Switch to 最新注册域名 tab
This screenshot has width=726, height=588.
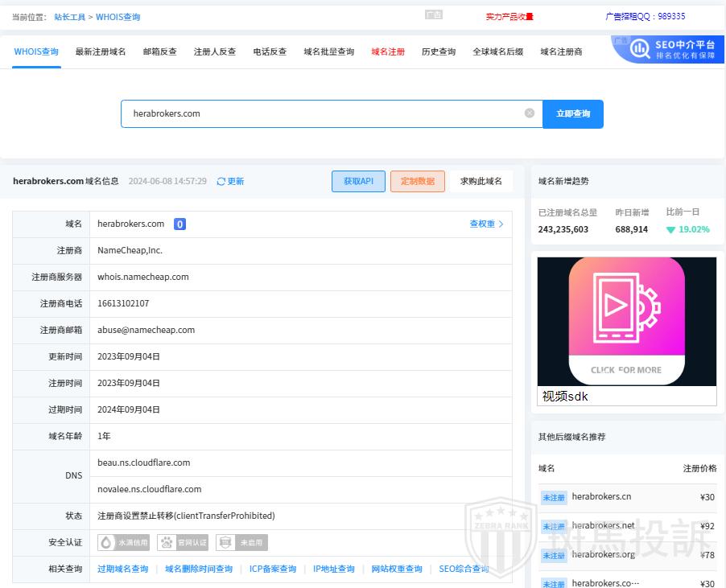pos(101,51)
